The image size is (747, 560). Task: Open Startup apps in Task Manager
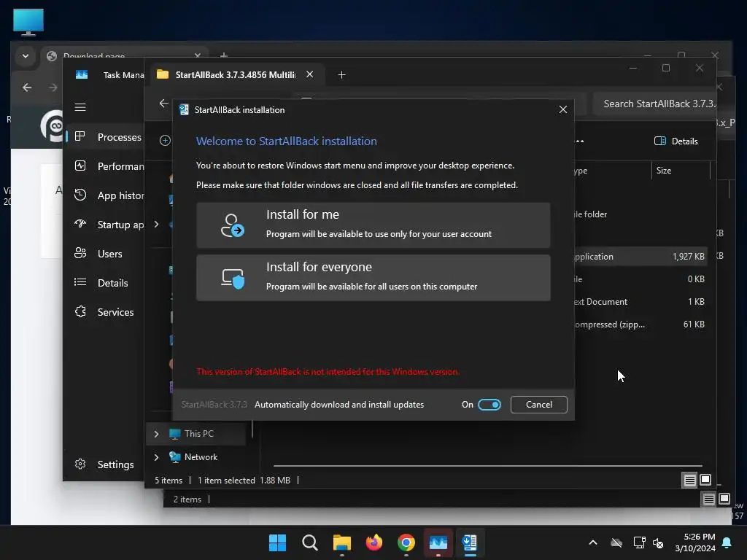pos(108,225)
